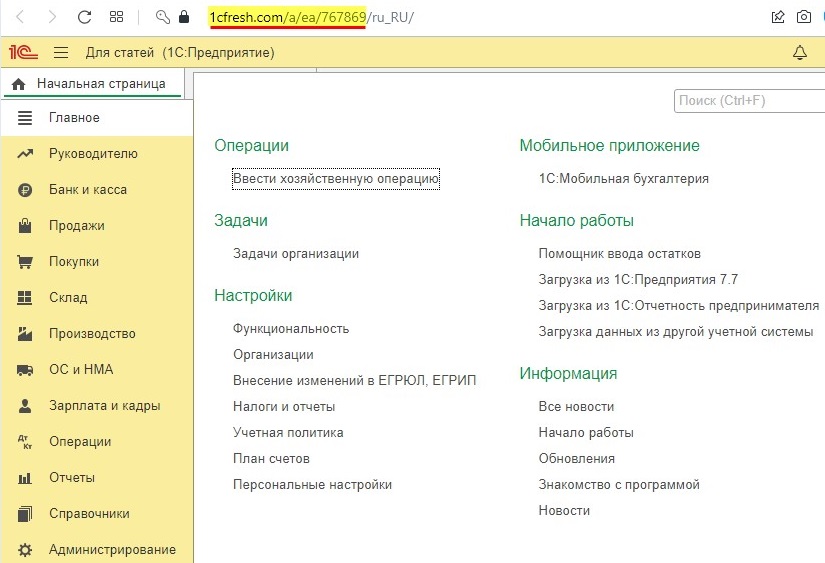The height and width of the screenshot is (563, 825).
Task: Open Обновления link
Action: point(577,459)
